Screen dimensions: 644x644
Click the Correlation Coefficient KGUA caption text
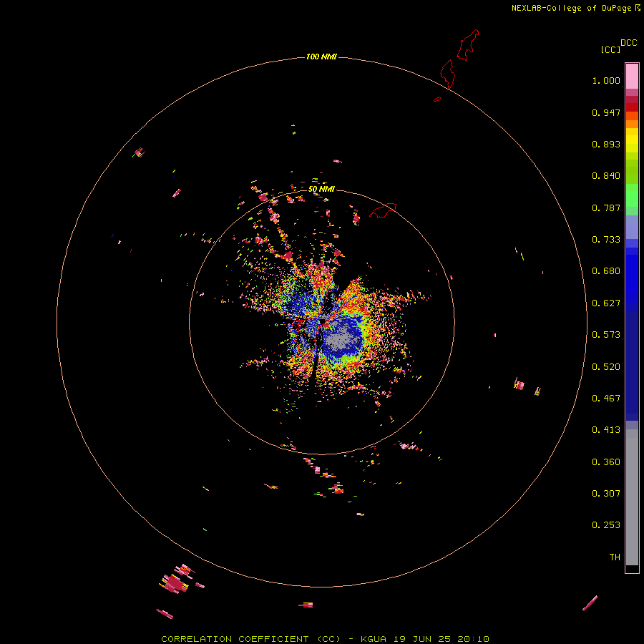325,639
